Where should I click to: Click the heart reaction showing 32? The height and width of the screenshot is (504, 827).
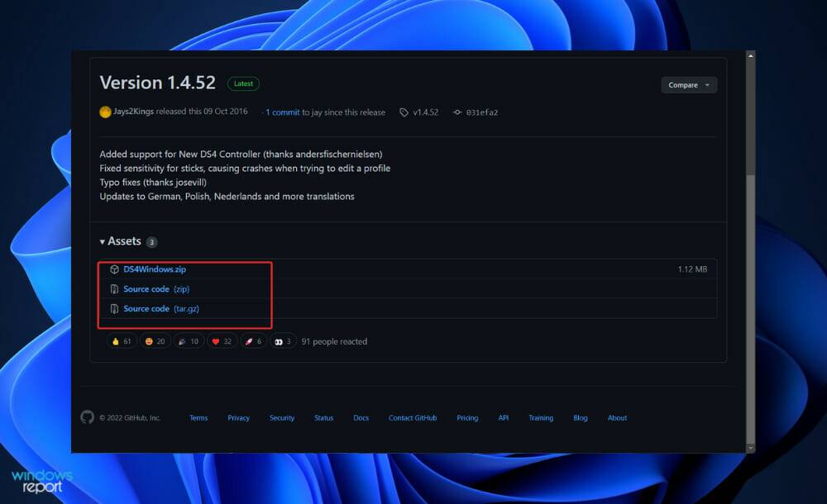[222, 341]
